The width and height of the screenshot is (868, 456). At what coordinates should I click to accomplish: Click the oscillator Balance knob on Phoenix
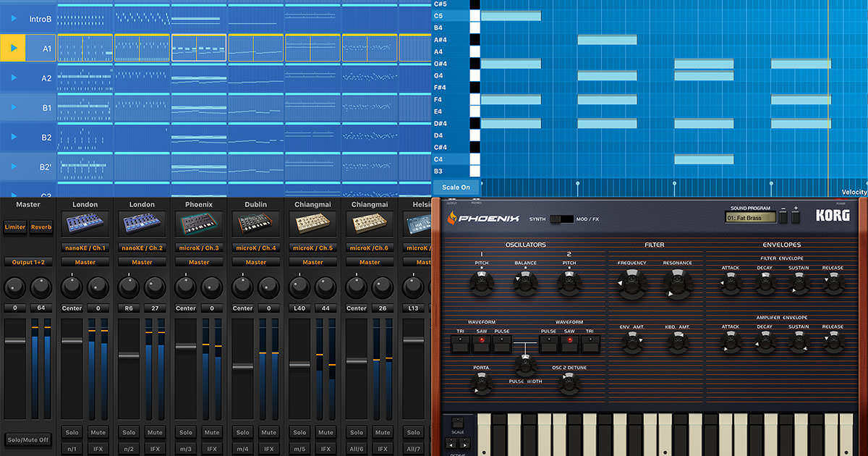pyautogui.click(x=525, y=283)
